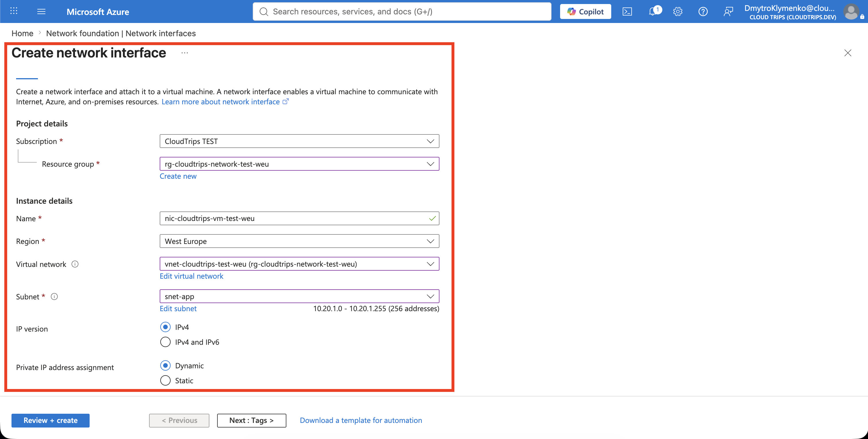This screenshot has width=868, height=439.
Task: Click the Previous button
Action: point(179,420)
